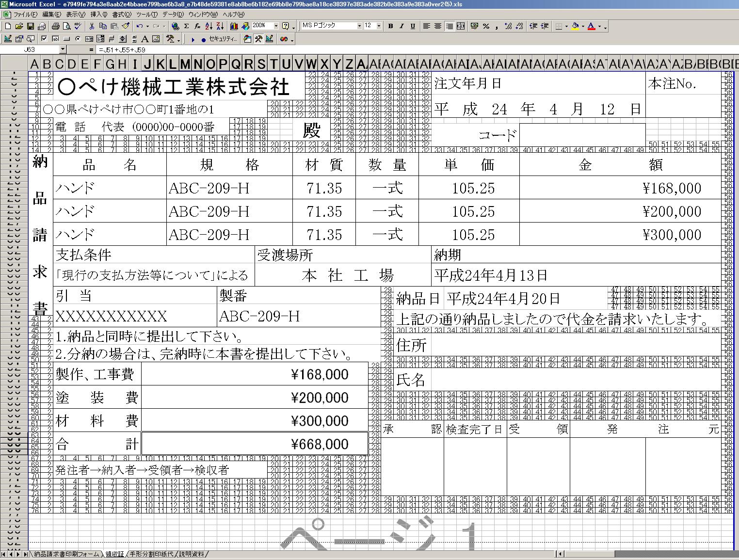Select the option button form control
The height and width of the screenshot is (560, 739).
78,39
